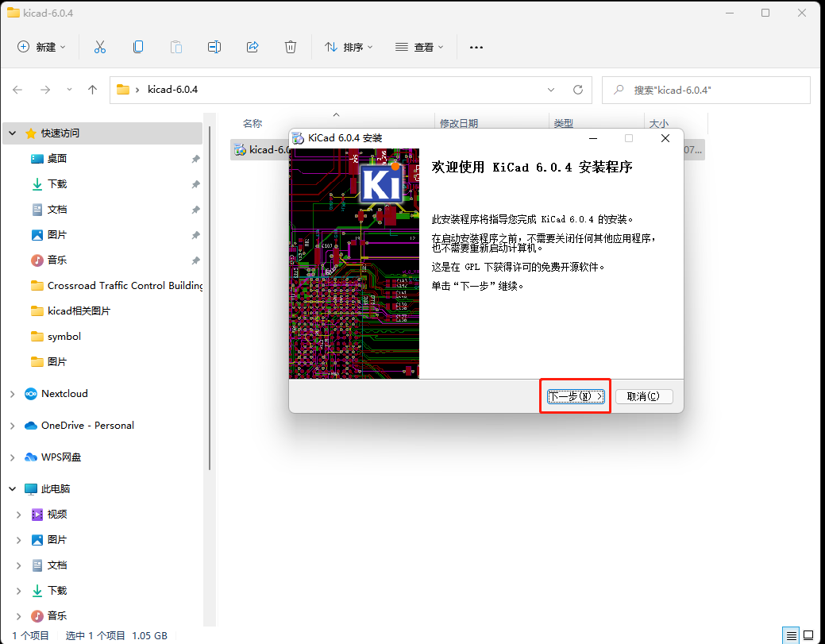This screenshot has width=825, height=644.
Task: Go up one folder level
Action: point(93,90)
